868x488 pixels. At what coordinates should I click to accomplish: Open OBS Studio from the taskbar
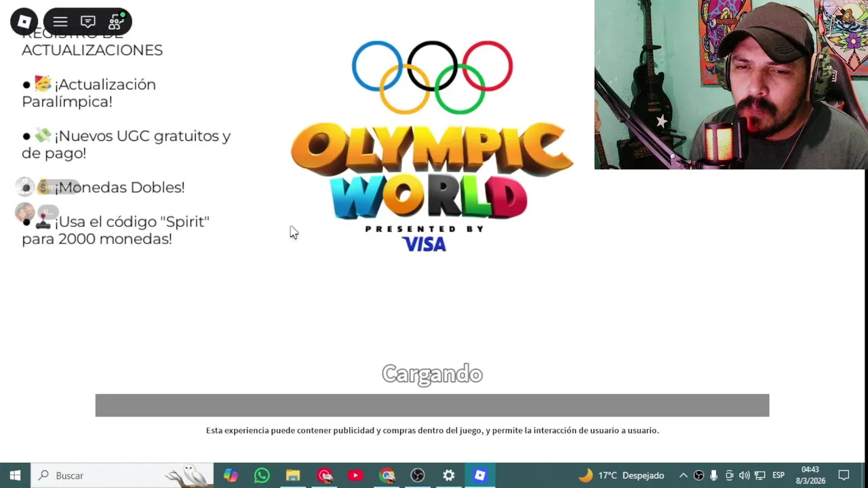418,475
